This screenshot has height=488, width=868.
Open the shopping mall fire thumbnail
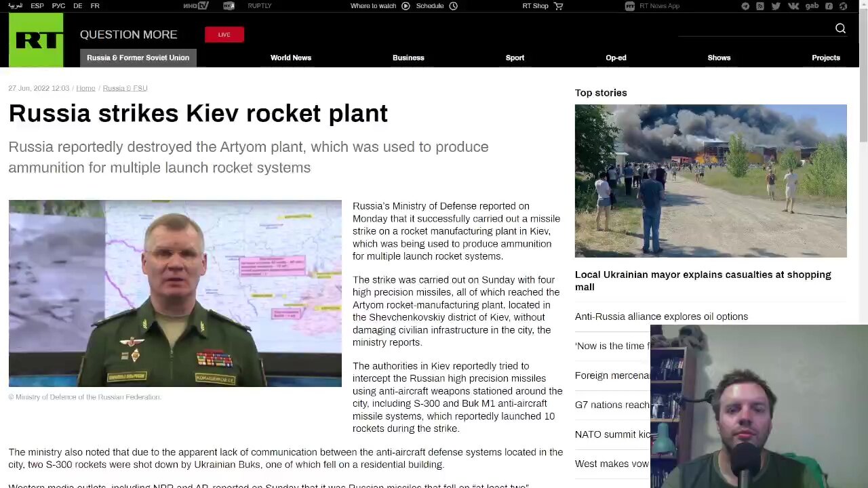coord(711,181)
